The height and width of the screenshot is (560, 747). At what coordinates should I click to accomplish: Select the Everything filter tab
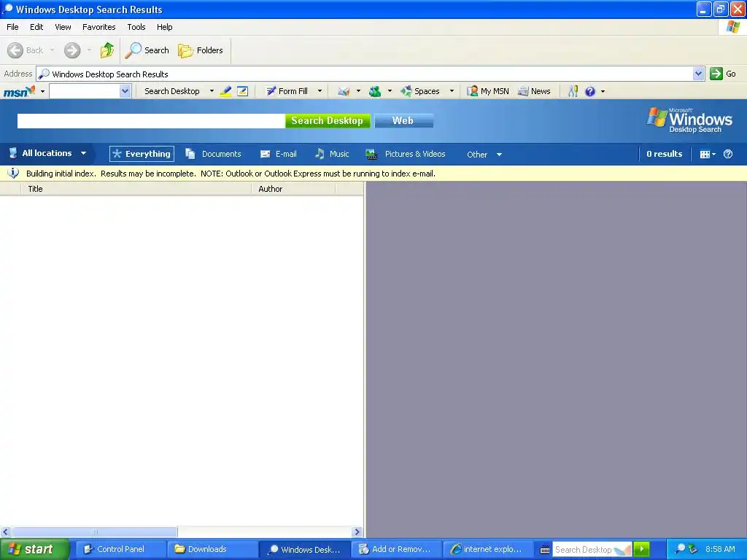[x=142, y=154]
